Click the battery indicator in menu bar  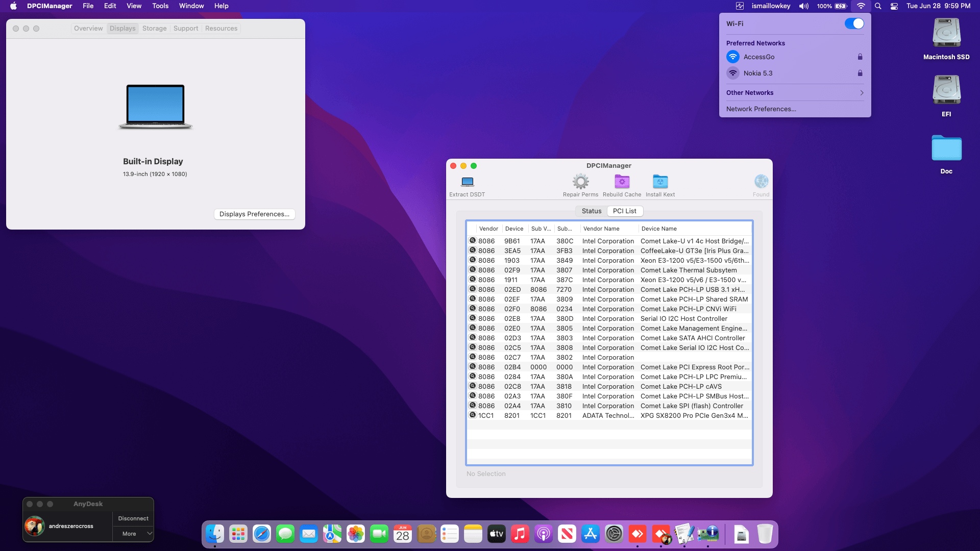832,6
